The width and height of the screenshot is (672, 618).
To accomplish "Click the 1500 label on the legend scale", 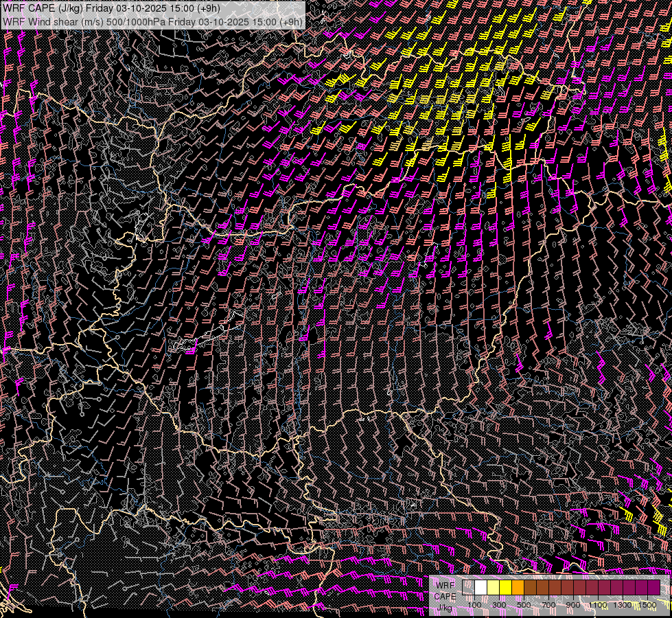I will pyautogui.click(x=647, y=605).
